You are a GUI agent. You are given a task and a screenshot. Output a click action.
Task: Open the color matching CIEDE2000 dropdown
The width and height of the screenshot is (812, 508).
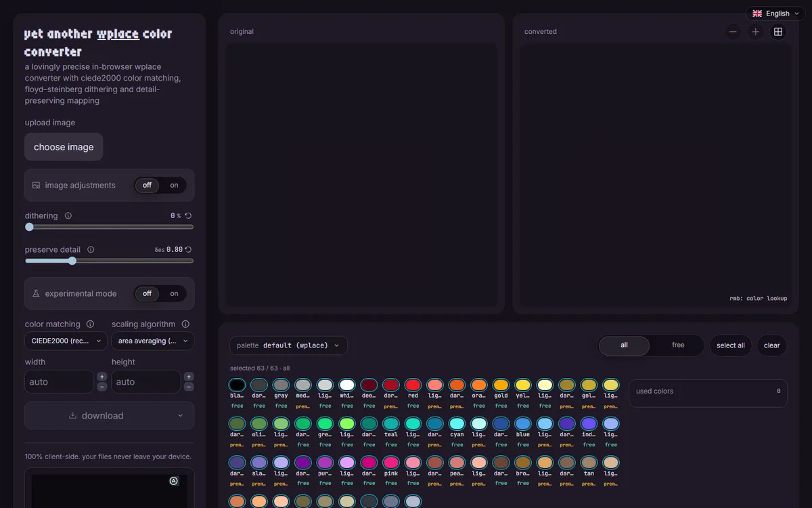click(x=66, y=341)
